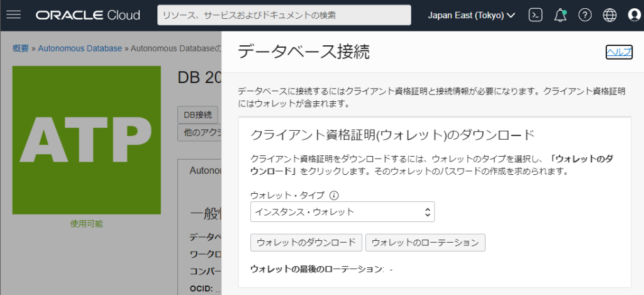Click the ウォレットのダウンロード button

[x=306, y=242]
